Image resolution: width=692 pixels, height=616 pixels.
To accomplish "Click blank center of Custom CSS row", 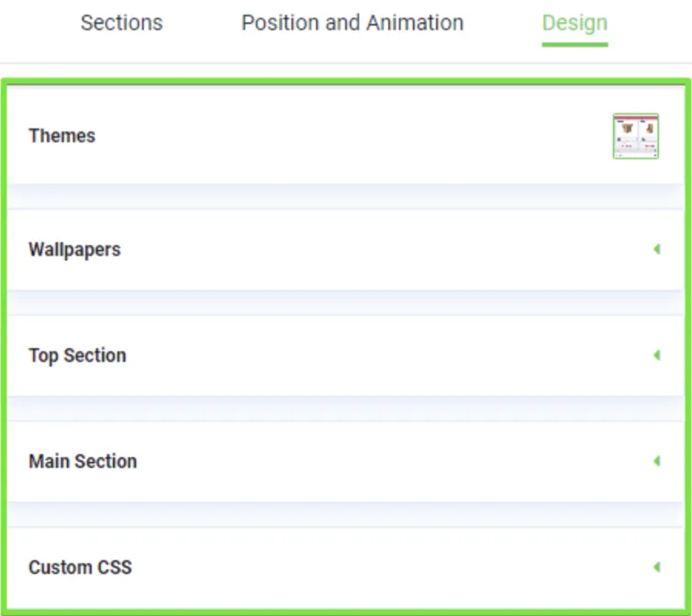I will pos(367,567).
